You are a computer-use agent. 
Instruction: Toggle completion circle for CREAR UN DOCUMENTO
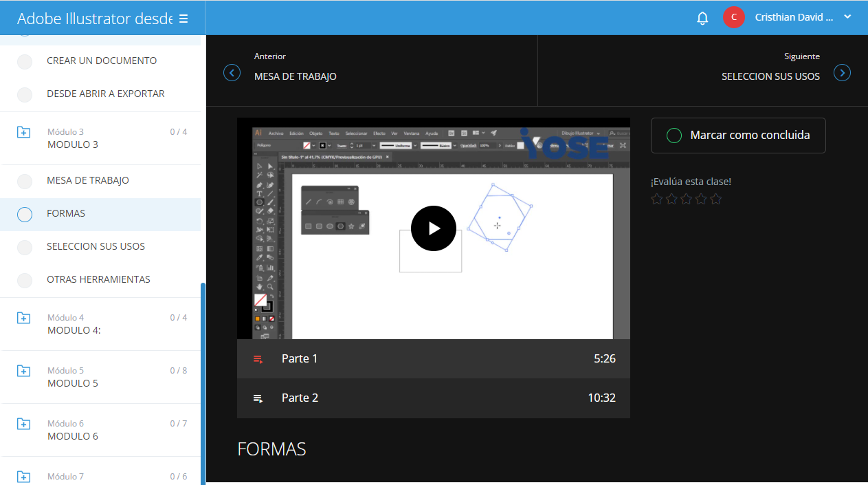[x=25, y=62]
